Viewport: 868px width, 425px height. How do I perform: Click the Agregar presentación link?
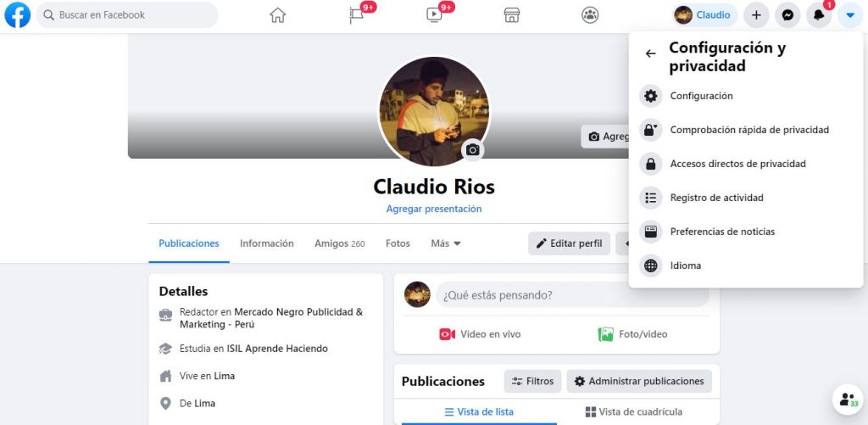tap(434, 209)
